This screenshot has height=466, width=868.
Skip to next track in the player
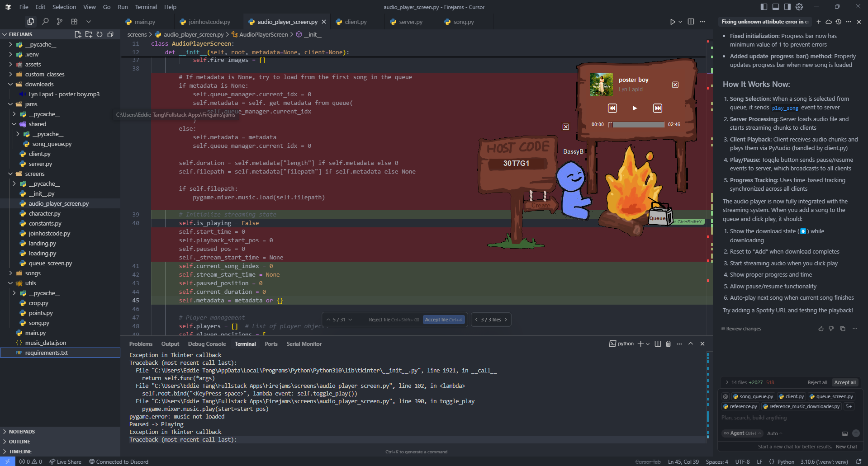coord(658,108)
